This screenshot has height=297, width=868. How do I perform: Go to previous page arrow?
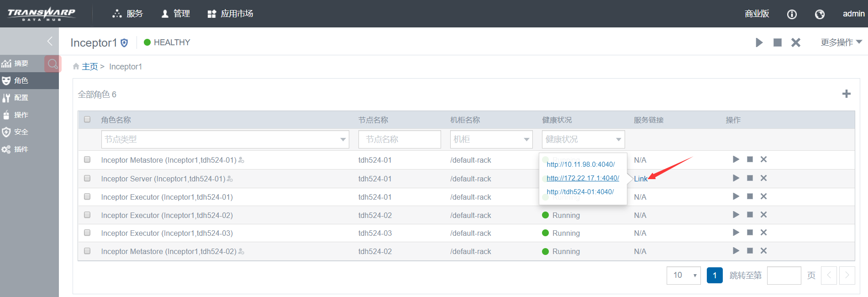829,275
